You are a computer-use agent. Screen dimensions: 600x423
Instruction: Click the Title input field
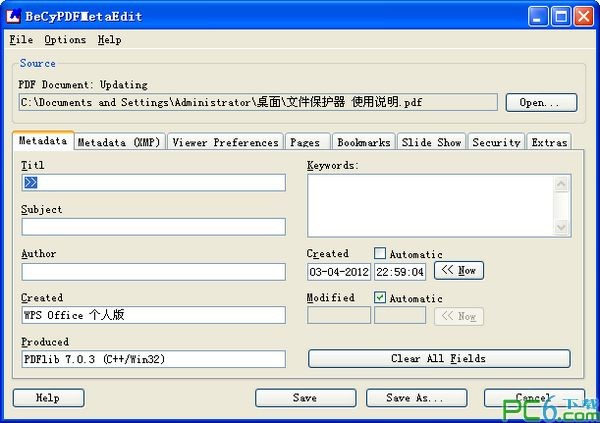(153, 183)
